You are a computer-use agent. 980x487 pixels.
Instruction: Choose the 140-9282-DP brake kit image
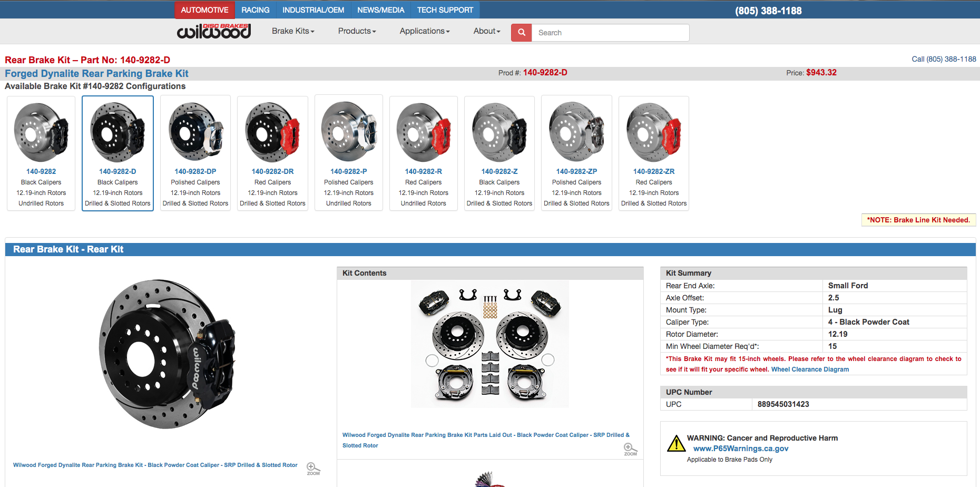pyautogui.click(x=195, y=132)
